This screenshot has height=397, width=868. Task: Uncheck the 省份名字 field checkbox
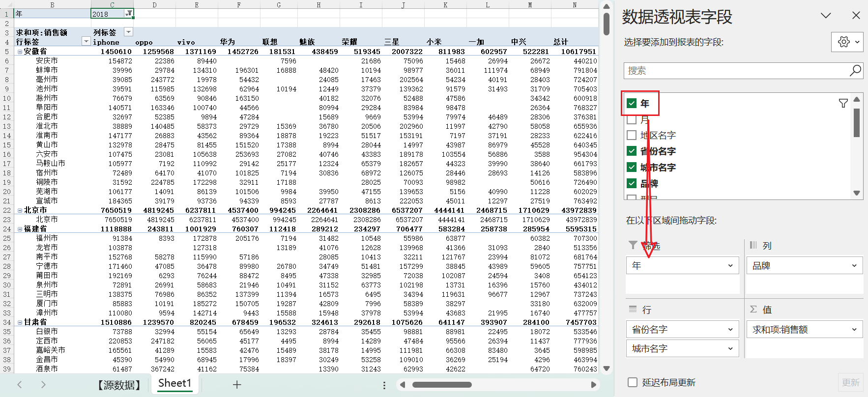[632, 151]
